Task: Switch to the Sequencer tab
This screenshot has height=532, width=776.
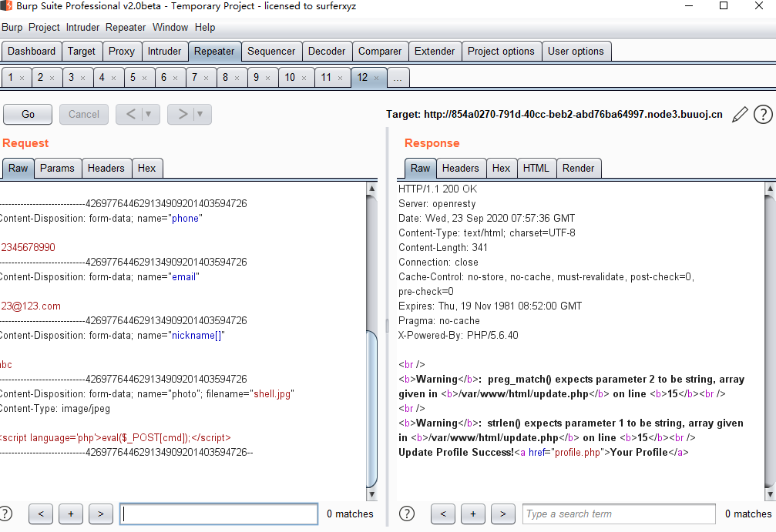Action: click(271, 52)
